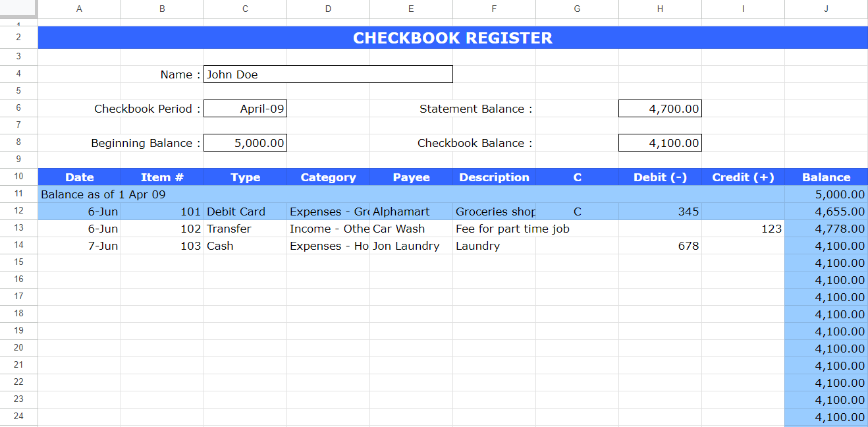
Task: Click row number 12 header
Action: (x=18, y=211)
